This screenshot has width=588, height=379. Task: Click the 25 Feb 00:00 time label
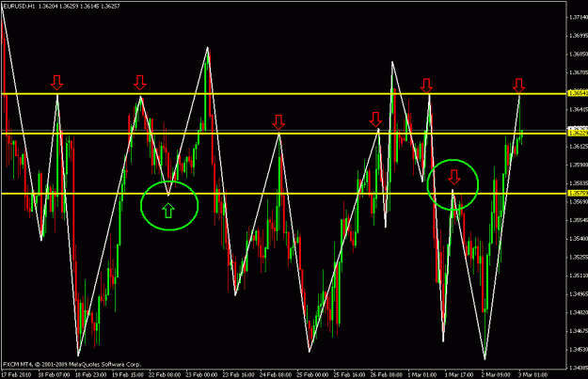[x=312, y=374]
